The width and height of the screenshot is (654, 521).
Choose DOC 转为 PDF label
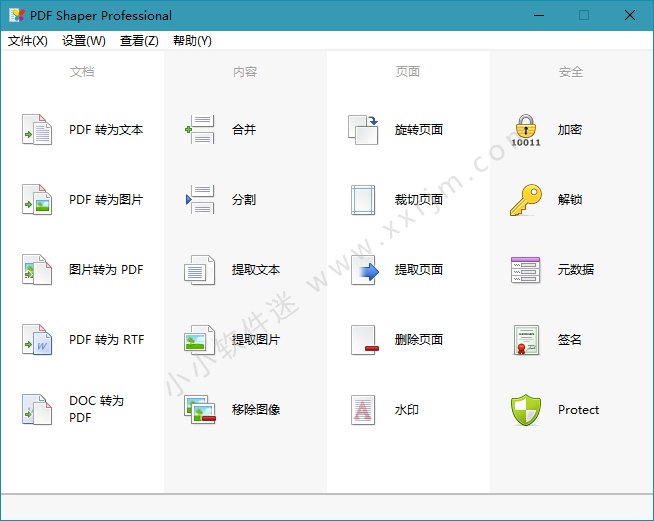96,409
